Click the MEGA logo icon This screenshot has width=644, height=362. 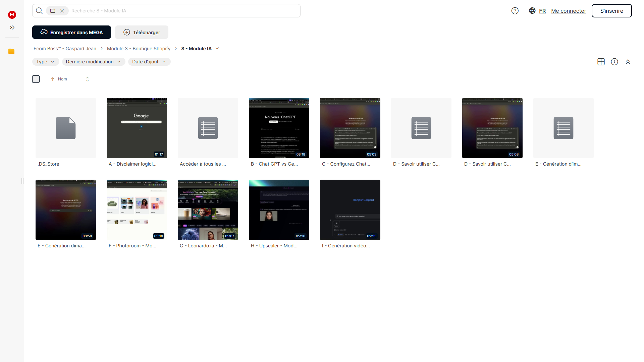click(12, 14)
